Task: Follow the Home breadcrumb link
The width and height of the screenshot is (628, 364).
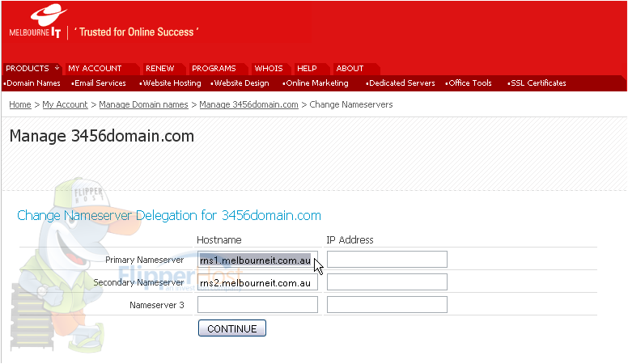Action: coord(20,104)
